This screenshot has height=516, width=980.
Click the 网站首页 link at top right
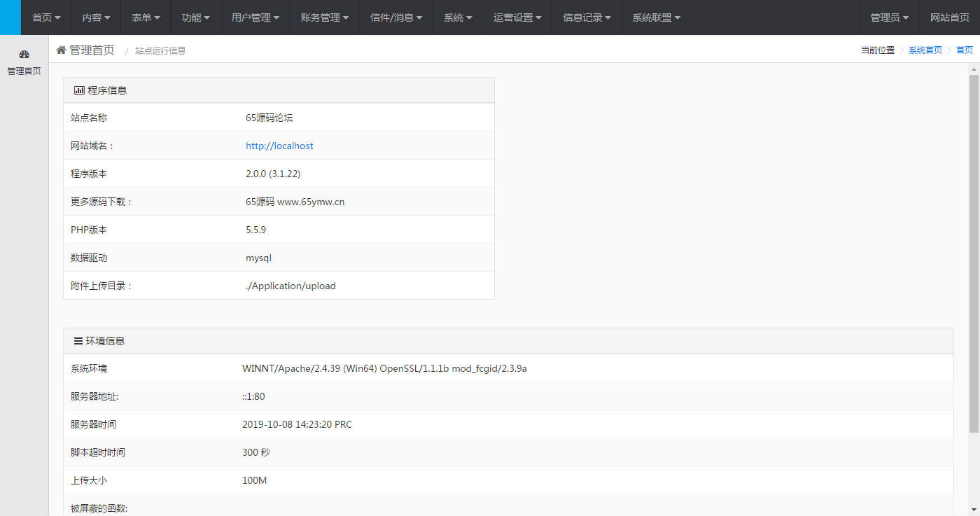949,18
